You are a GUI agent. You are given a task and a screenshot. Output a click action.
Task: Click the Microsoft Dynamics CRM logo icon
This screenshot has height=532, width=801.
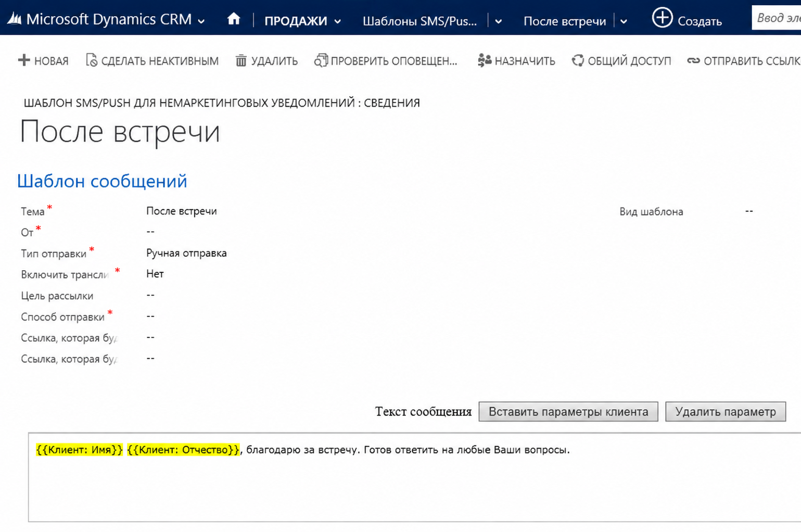(x=14, y=19)
